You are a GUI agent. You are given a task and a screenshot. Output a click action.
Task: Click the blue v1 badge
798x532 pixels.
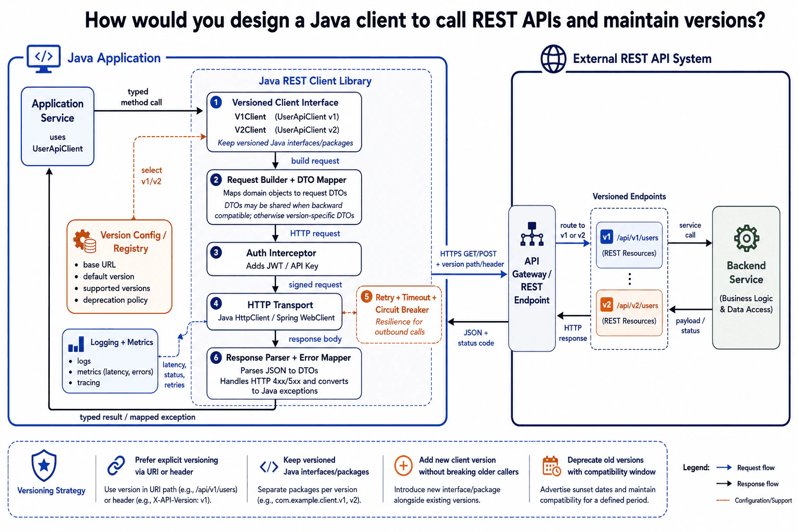(606, 237)
